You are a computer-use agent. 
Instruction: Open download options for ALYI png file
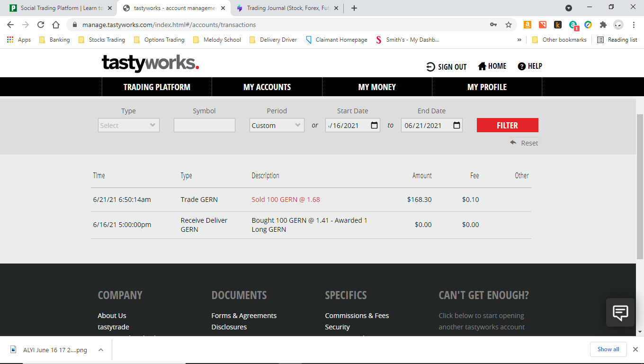(101, 350)
